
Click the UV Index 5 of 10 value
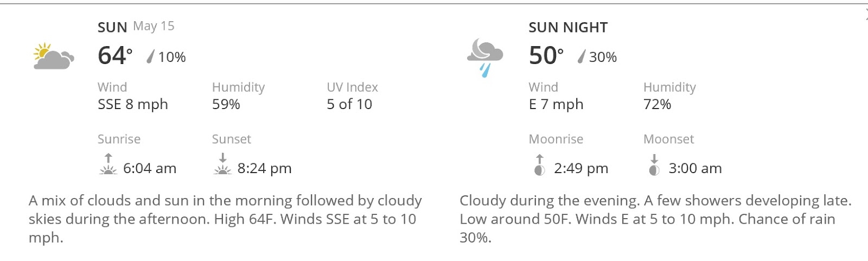349,104
